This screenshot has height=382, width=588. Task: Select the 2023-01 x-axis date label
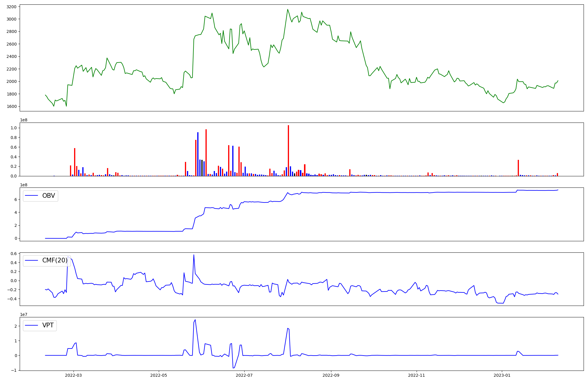(502, 375)
